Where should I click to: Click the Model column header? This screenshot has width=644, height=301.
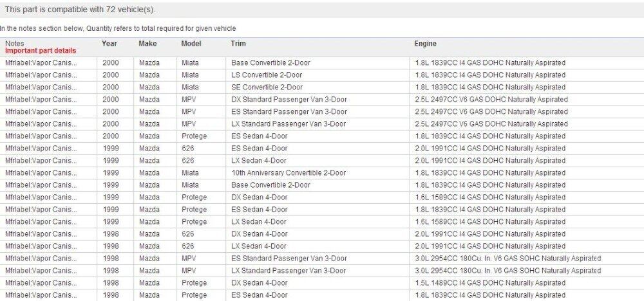(191, 44)
